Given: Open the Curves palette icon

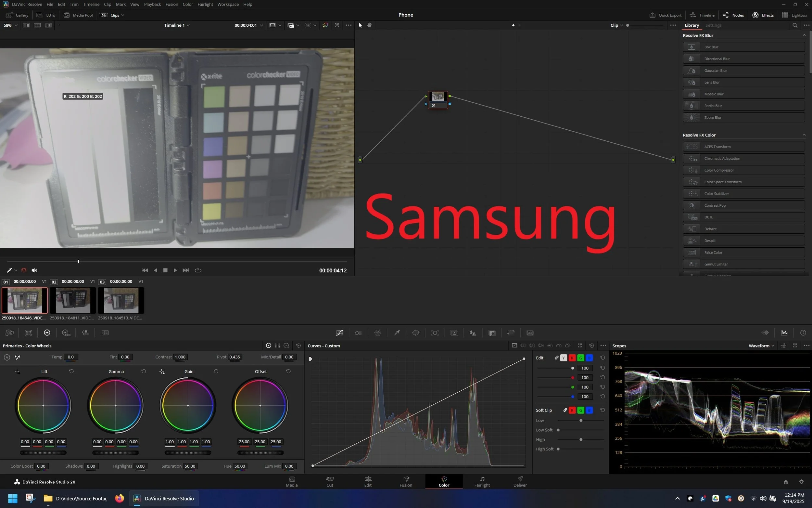Looking at the screenshot, I should click(x=339, y=333).
